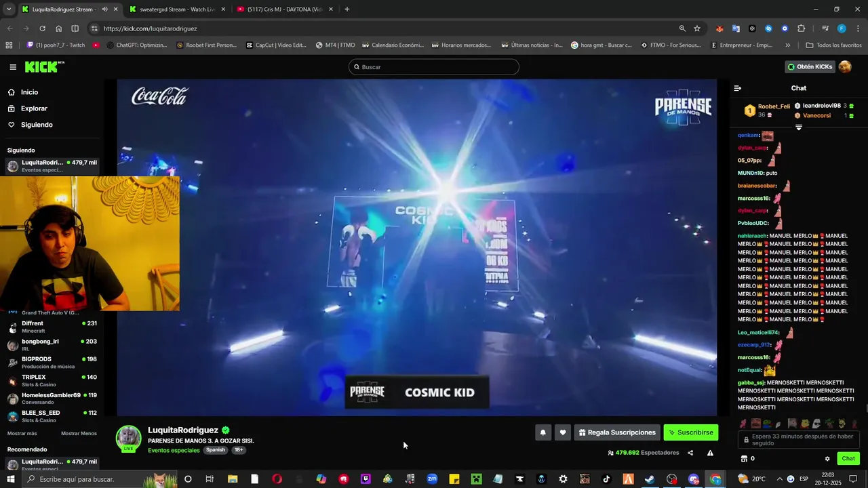The width and height of the screenshot is (868, 488).
Task: Click the Spanish language tag
Action: coord(216,450)
